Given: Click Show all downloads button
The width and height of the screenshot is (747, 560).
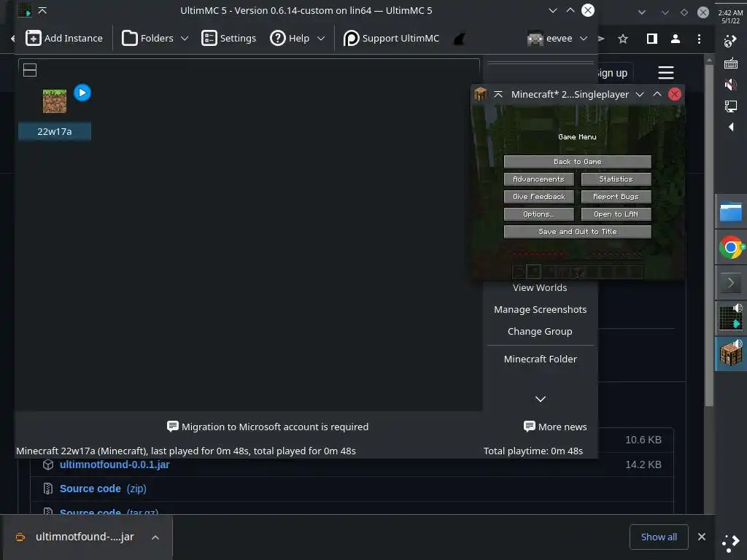Looking at the screenshot, I should point(659,537).
